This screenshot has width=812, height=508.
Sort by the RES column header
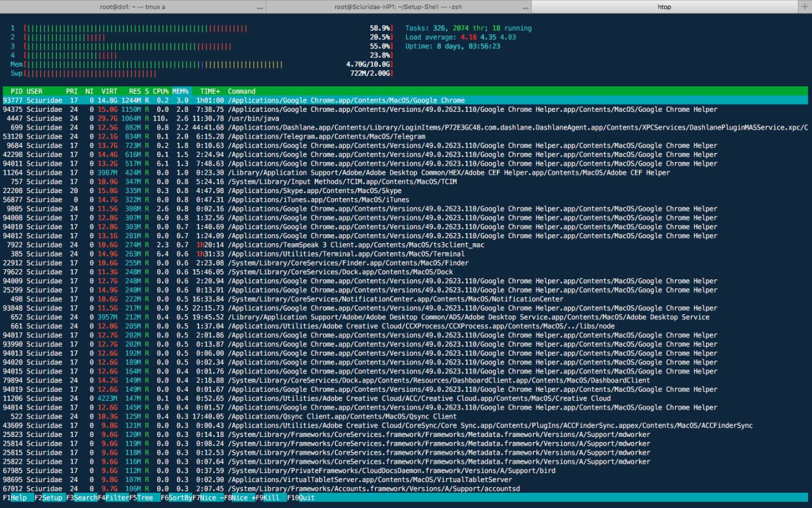[x=134, y=91]
